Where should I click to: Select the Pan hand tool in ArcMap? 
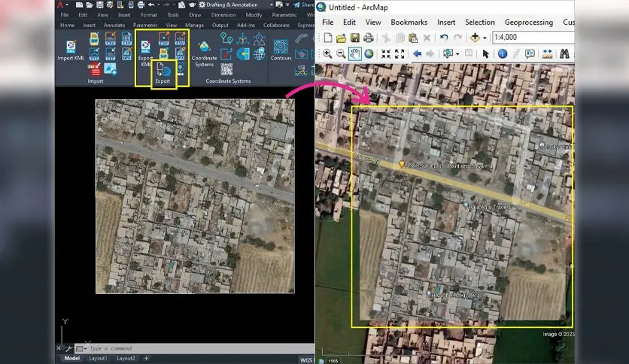(354, 53)
